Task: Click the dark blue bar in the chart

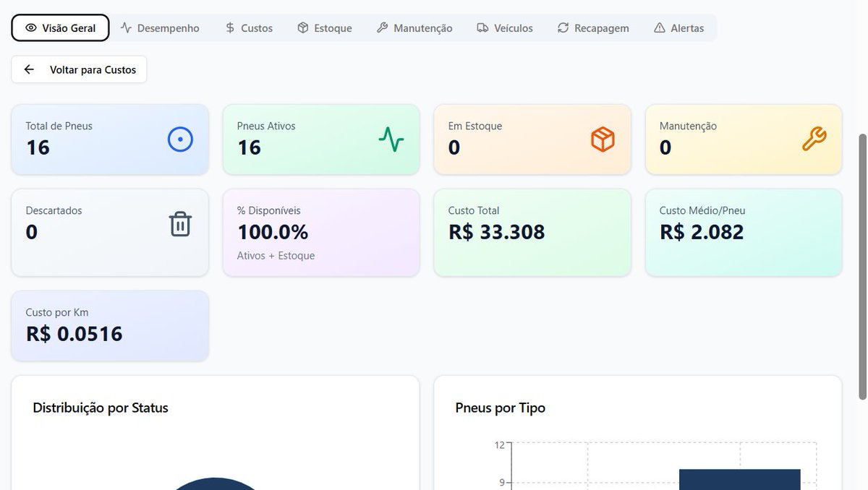Action: [739, 480]
